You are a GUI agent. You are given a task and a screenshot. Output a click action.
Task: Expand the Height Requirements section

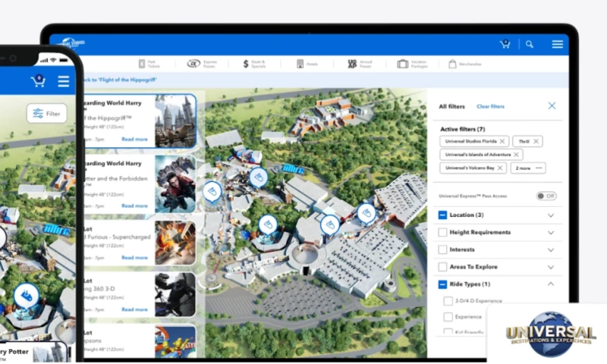tap(551, 233)
